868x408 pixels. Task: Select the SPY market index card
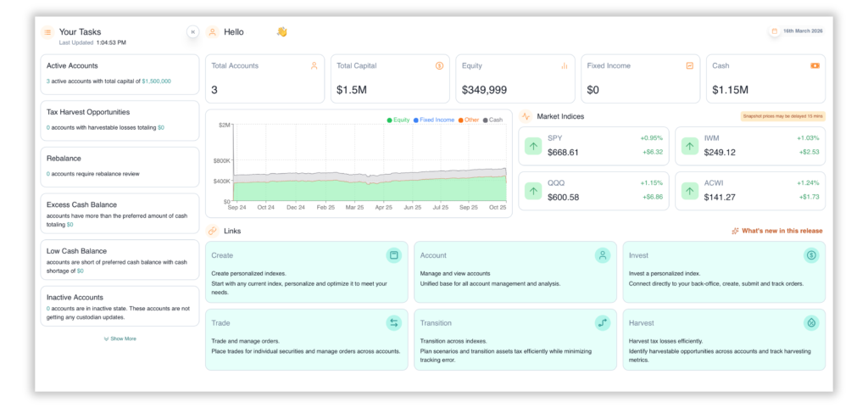pyautogui.click(x=593, y=146)
